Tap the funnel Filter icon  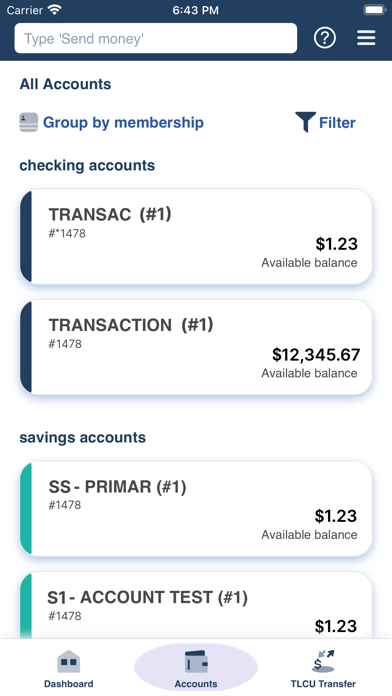[305, 122]
